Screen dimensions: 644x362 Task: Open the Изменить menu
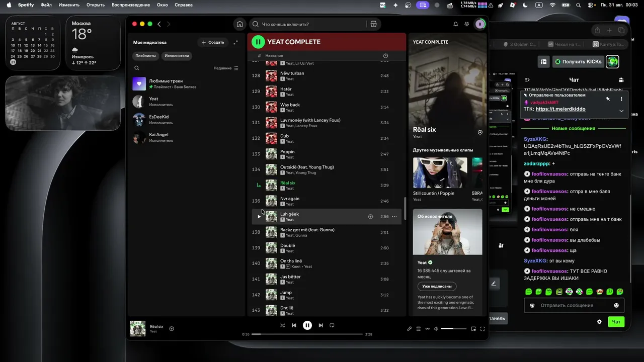point(69,5)
